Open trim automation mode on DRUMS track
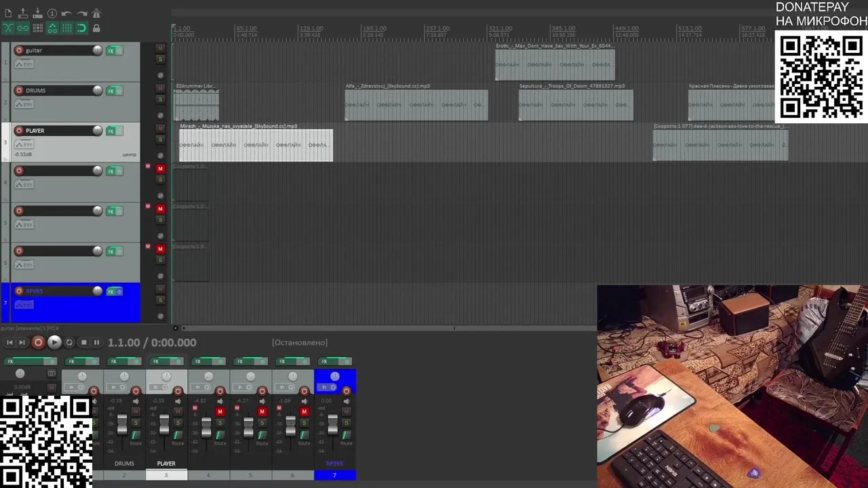 pos(24,104)
